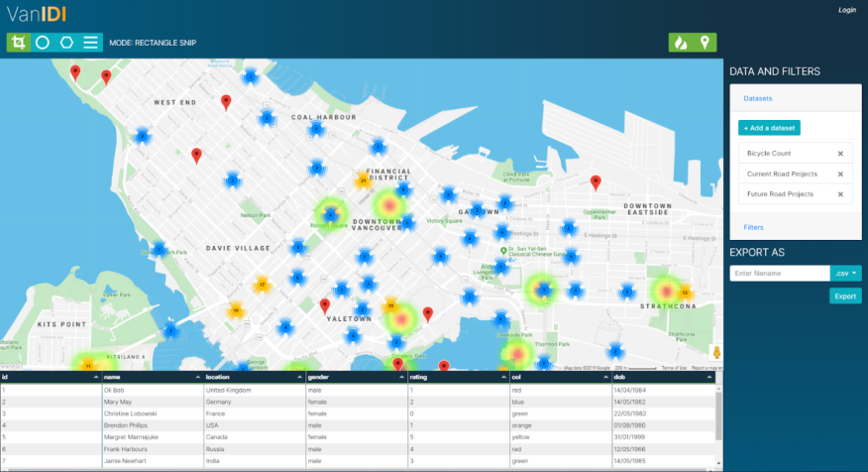Select Future Road Projects dataset entry
The image size is (868, 472).
pyautogui.click(x=794, y=194)
